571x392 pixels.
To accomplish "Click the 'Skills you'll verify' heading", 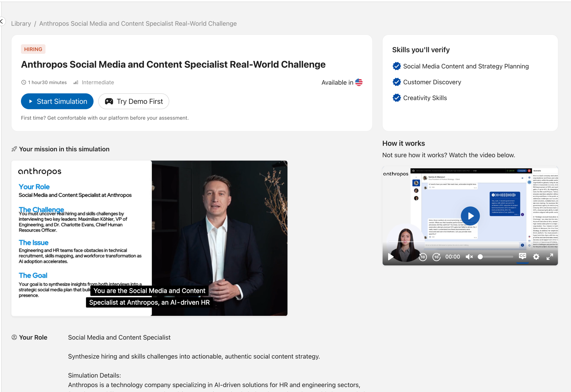I will point(421,50).
